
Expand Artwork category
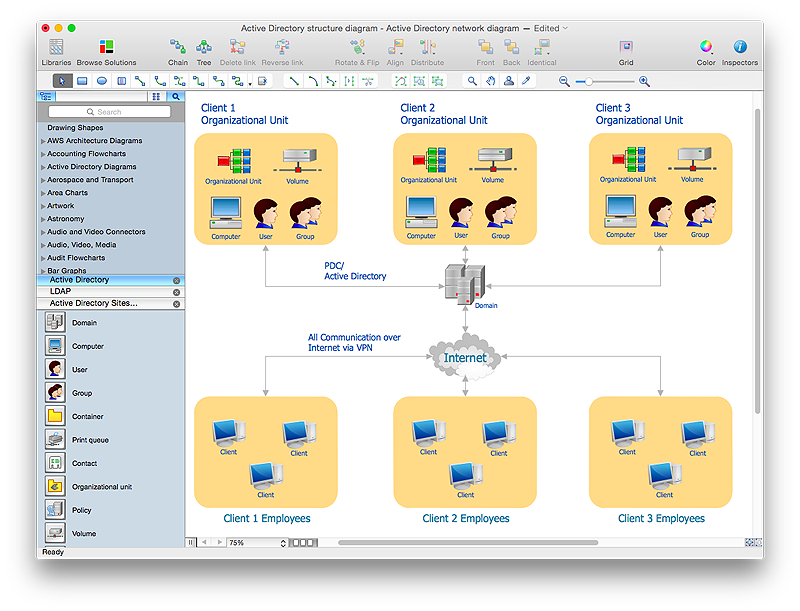point(43,207)
